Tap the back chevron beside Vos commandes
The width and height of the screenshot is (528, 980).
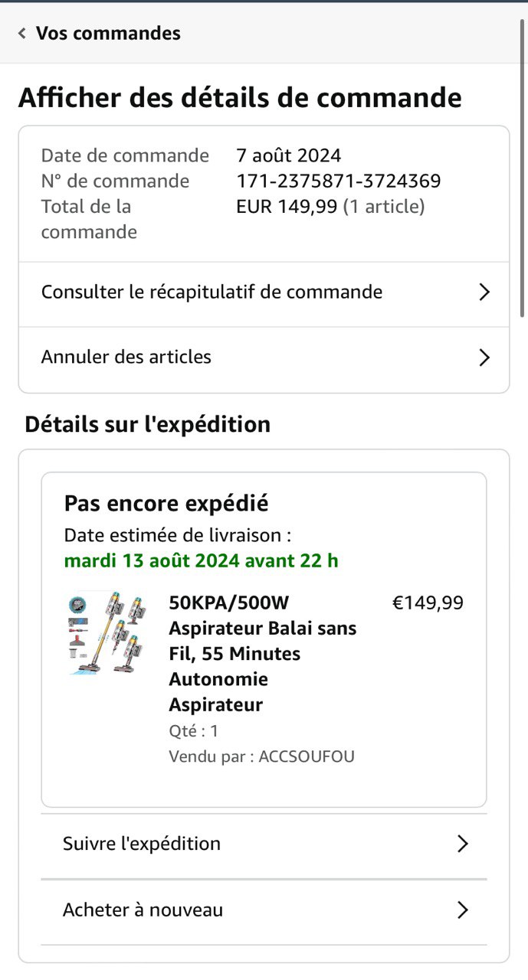click(22, 34)
